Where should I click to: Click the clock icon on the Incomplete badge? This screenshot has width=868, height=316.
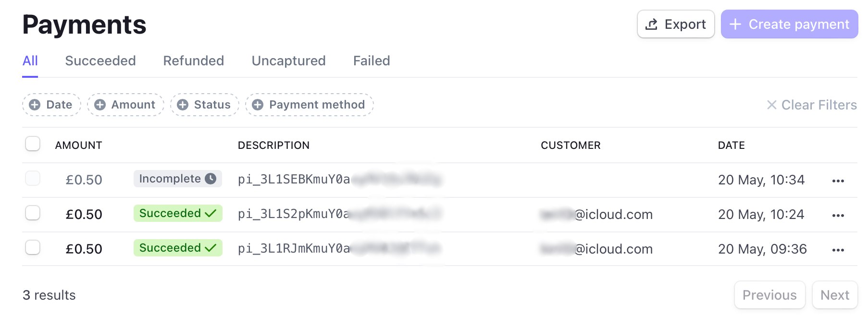point(211,179)
